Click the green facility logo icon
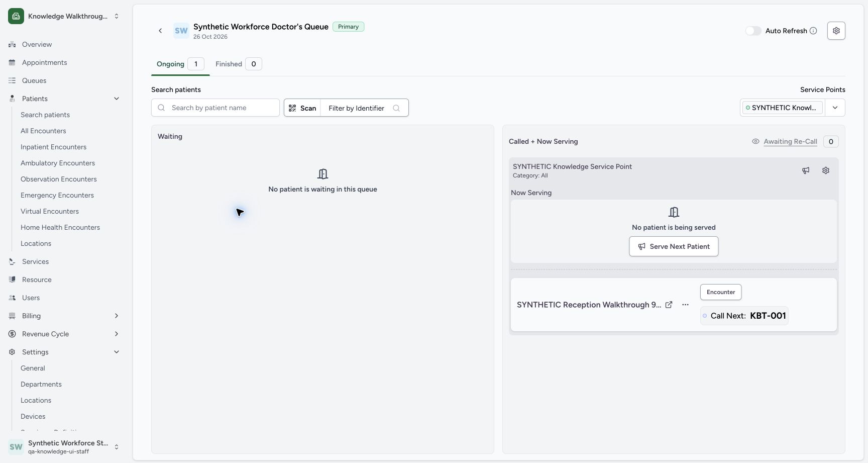 pos(16,16)
